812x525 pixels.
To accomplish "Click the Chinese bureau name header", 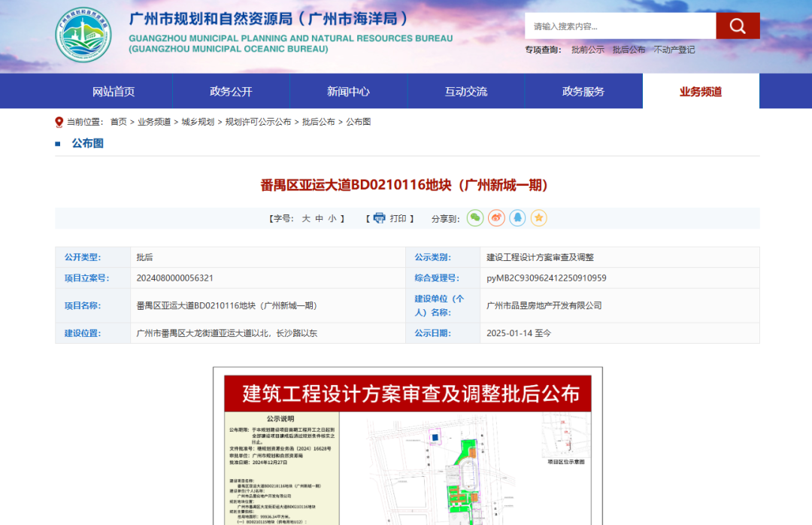I will click(268, 19).
